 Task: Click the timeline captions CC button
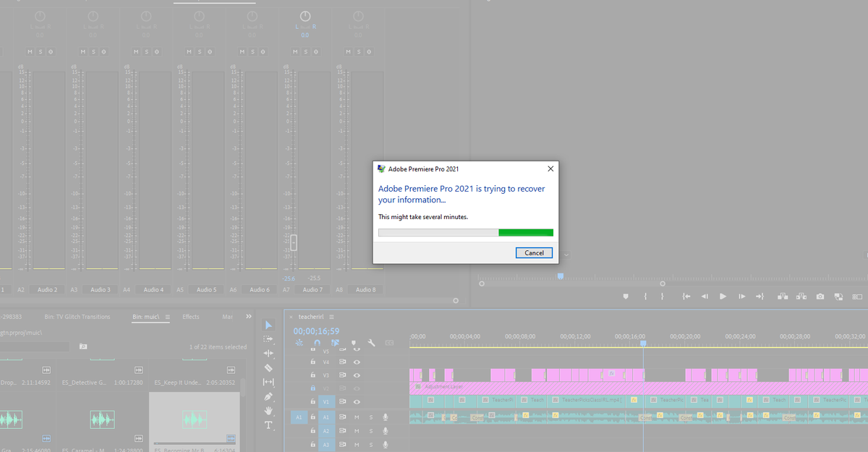point(389,343)
